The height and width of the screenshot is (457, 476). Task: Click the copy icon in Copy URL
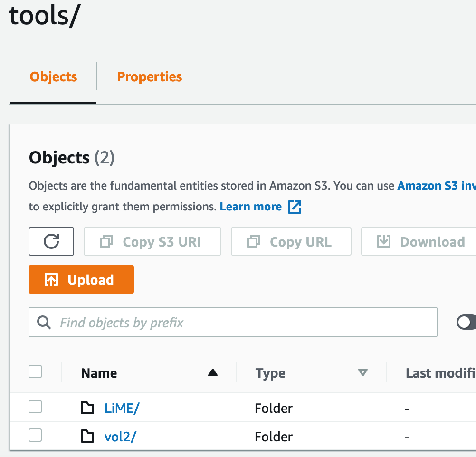pyautogui.click(x=254, y=241)
